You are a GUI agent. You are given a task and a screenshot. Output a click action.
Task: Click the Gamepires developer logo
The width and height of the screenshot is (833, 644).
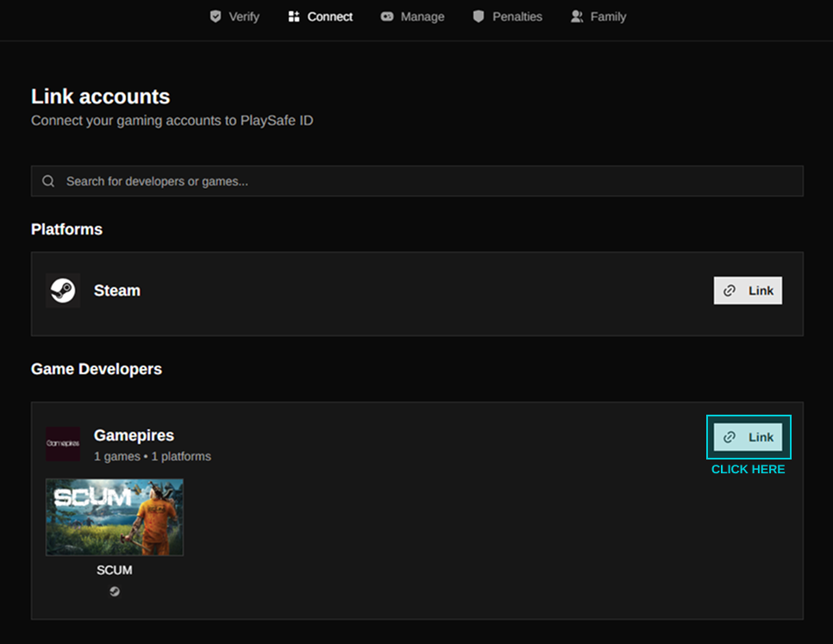[63, 444]
